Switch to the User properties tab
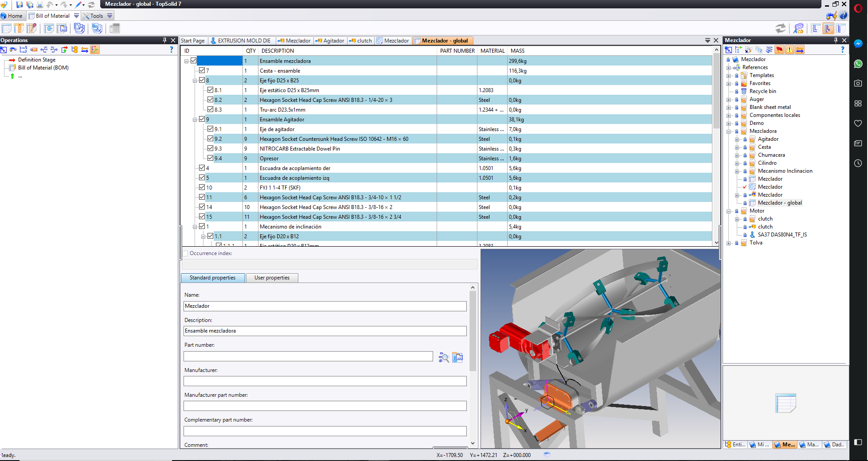Viewport: 868px width, 461px height. click(x=272, y=278)
